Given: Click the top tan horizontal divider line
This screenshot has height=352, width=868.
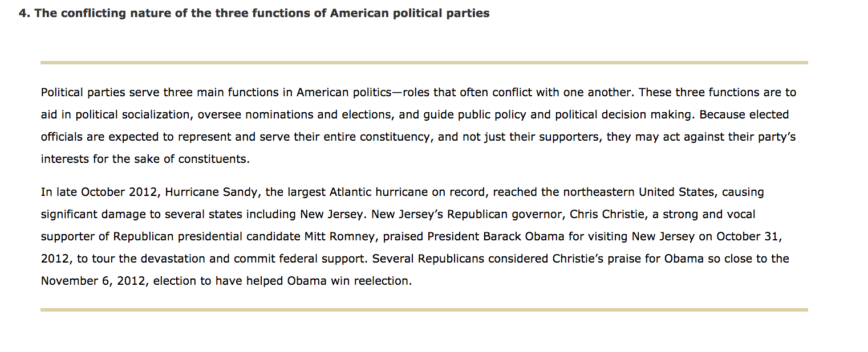Looking at the screenshot, I should [x=424, y=62].
